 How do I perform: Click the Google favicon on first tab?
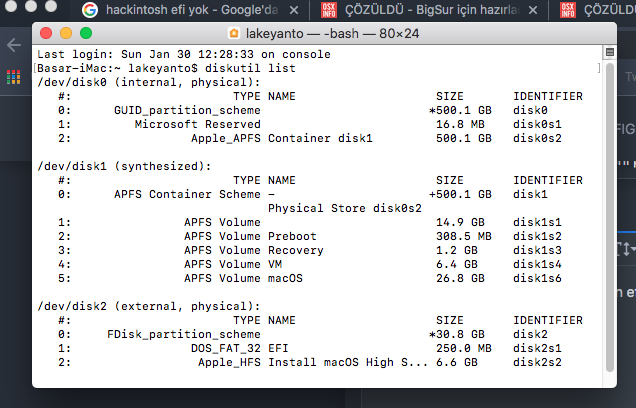[x=90, y=11]
